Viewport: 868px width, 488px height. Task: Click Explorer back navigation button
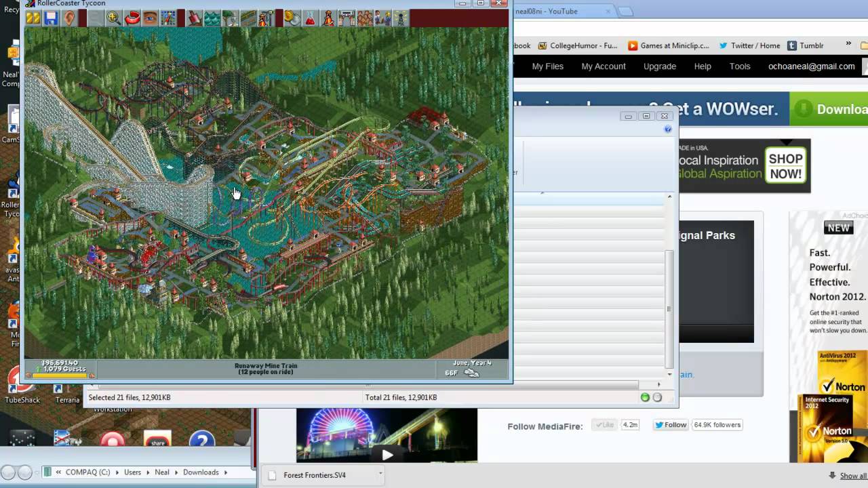[x=8, y=472]
